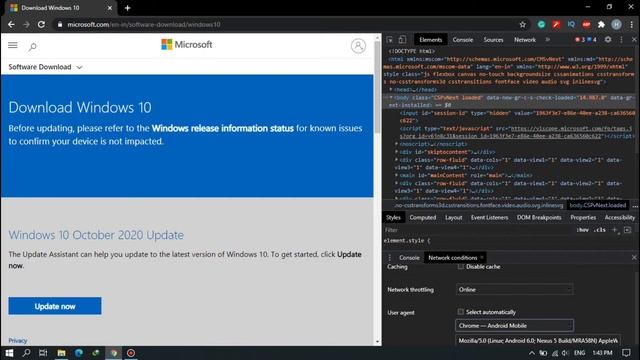Bookmark this page with star icon
This screenshot has height=360, width=640.
pyautogui.click(x=522, y=24)
